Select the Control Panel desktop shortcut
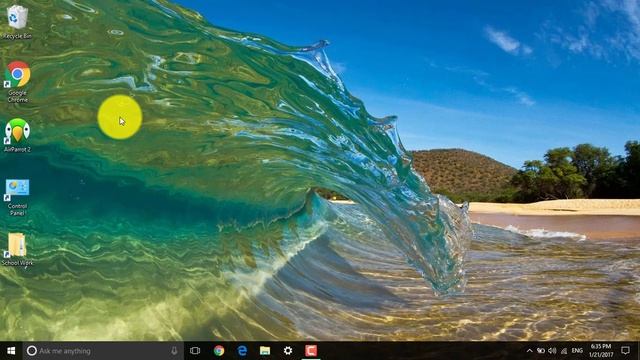This screenshot has width=640, height=360. [17, 197]
